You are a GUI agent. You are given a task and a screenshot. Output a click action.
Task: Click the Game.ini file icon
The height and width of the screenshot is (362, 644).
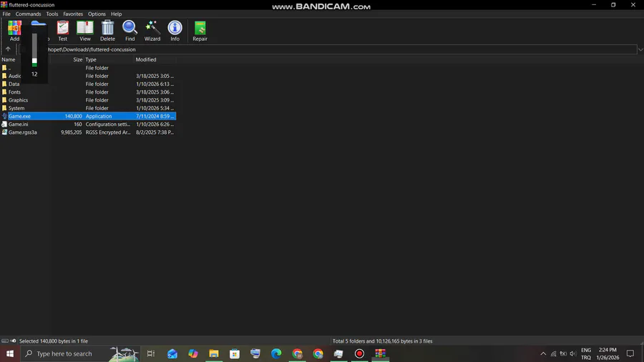pos(4,124)
